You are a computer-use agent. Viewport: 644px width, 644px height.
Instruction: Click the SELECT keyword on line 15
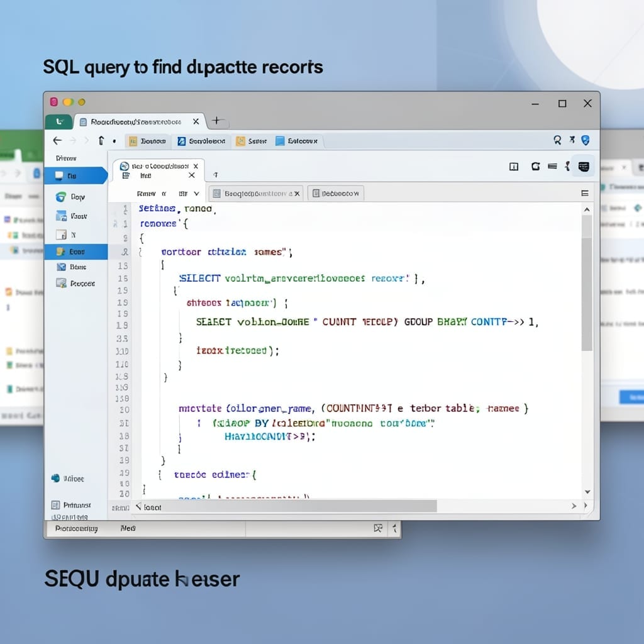click(200, 279)
